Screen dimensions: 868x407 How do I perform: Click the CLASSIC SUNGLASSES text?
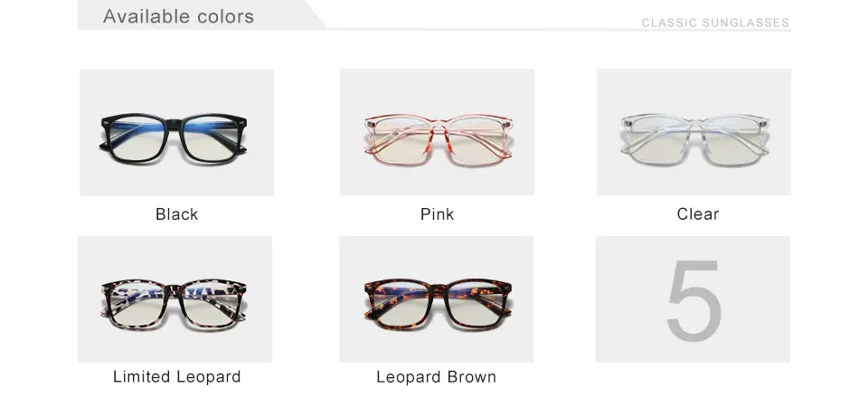point(715,23)
